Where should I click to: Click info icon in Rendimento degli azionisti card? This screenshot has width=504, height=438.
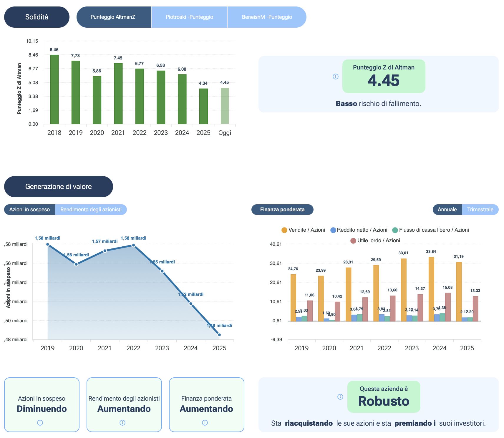pyautogui.click(x=122, y=423)
